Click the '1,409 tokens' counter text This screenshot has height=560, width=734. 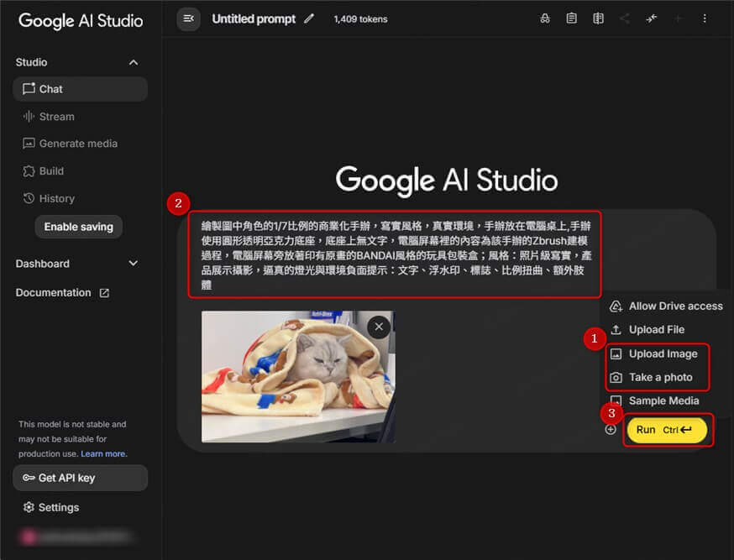click(360, 19)
